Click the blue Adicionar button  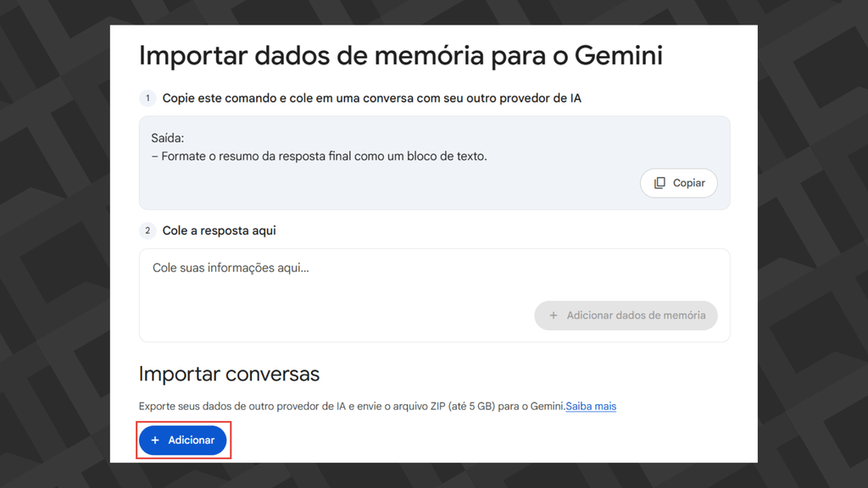(183, 440)
